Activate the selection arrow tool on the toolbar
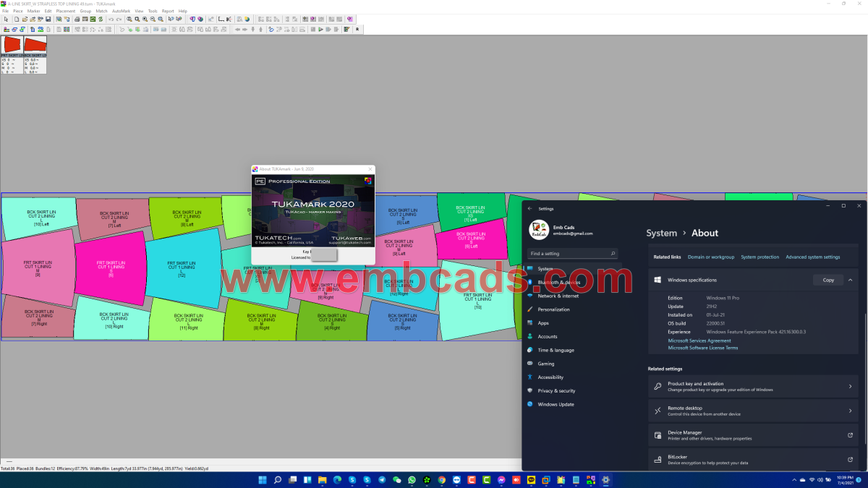868x488 pixels. pyautogui.click(x=7, y=20)
